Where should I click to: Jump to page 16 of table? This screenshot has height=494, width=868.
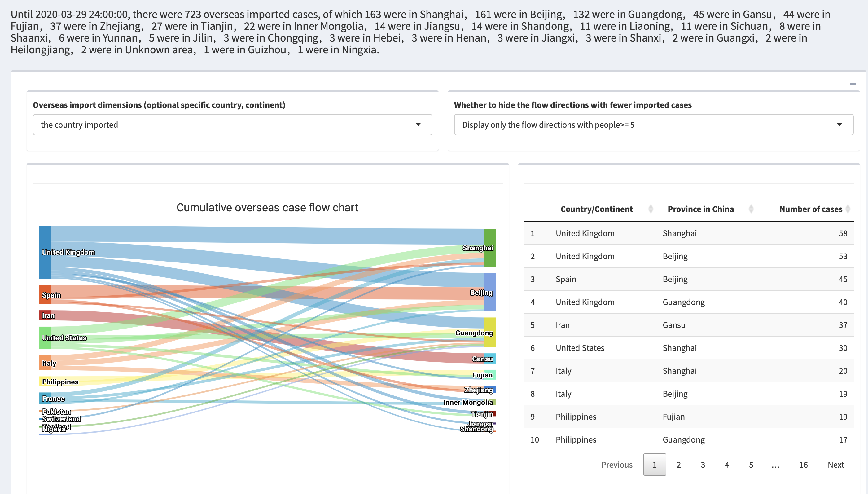point(803,465)
